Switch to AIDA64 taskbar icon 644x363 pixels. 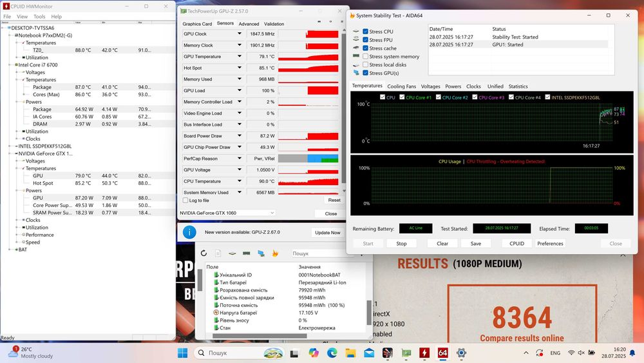point(443,353)
